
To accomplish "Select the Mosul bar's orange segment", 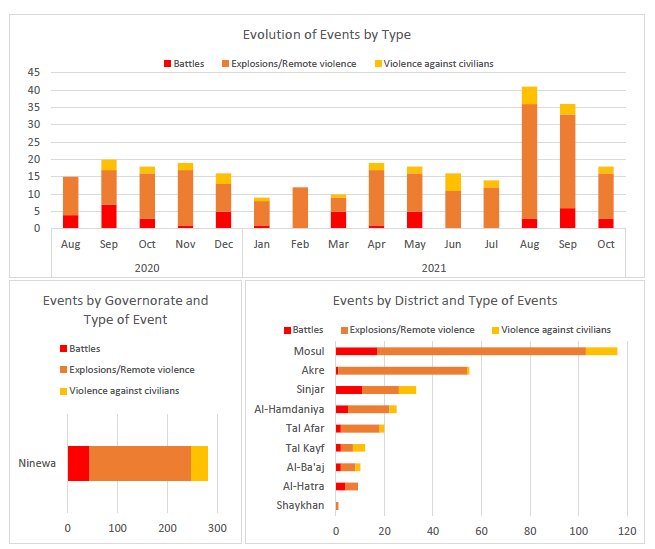I will (x=481, y=351).
